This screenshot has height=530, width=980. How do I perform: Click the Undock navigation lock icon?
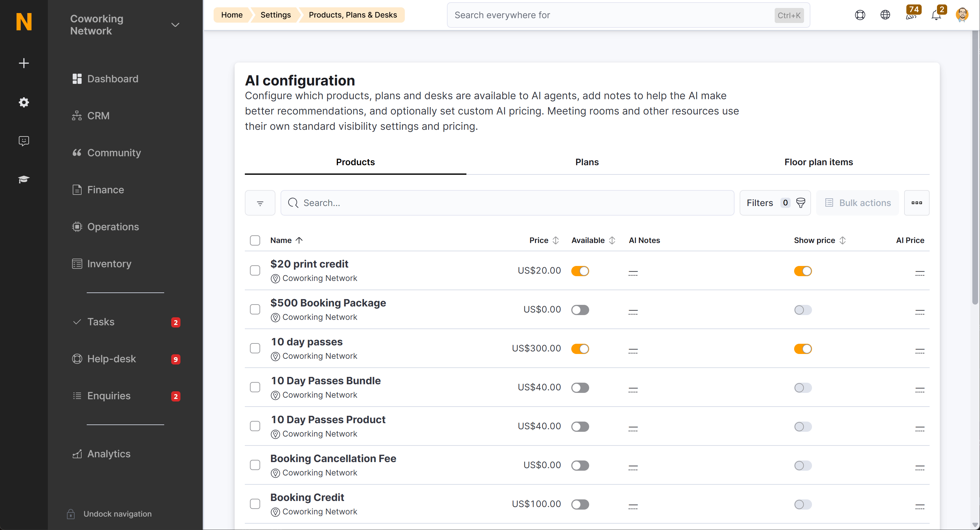pos(71,514)
